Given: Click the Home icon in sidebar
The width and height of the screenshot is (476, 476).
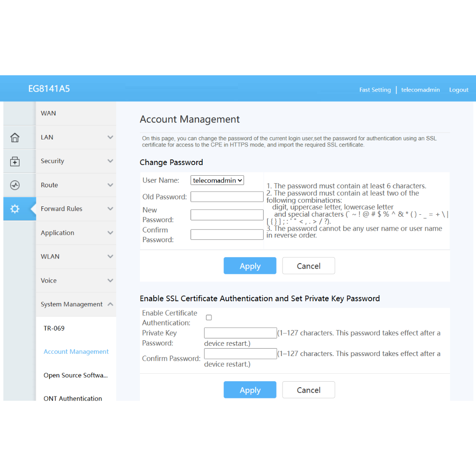Looking at the screenshot, I should point(15,138).
